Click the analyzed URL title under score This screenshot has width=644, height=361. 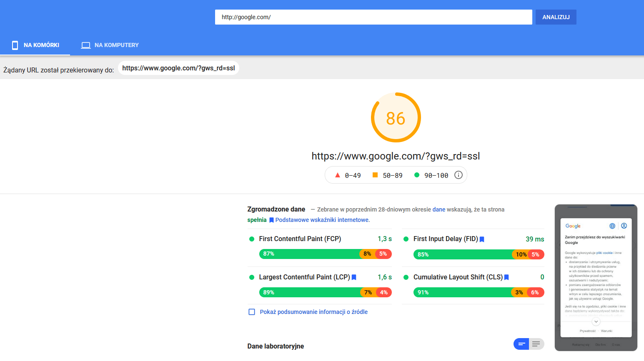(x=396, y=156)
